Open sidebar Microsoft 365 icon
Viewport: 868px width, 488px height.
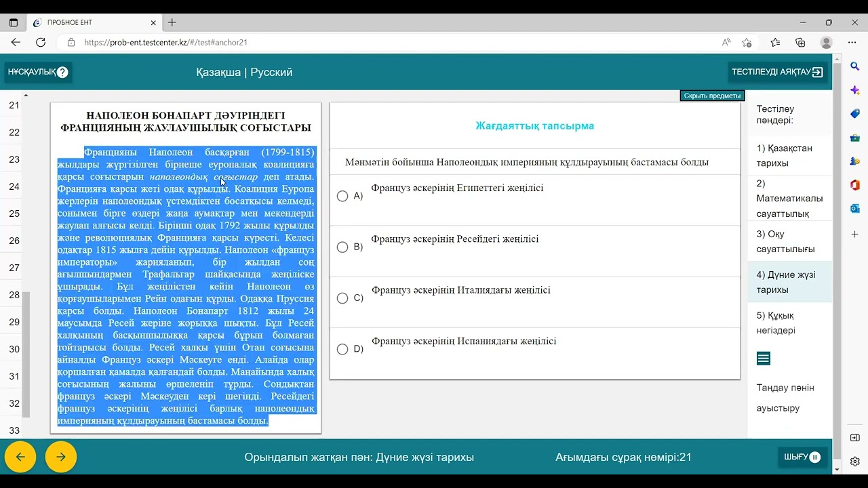pyautogui.click(x=854, y=185)
